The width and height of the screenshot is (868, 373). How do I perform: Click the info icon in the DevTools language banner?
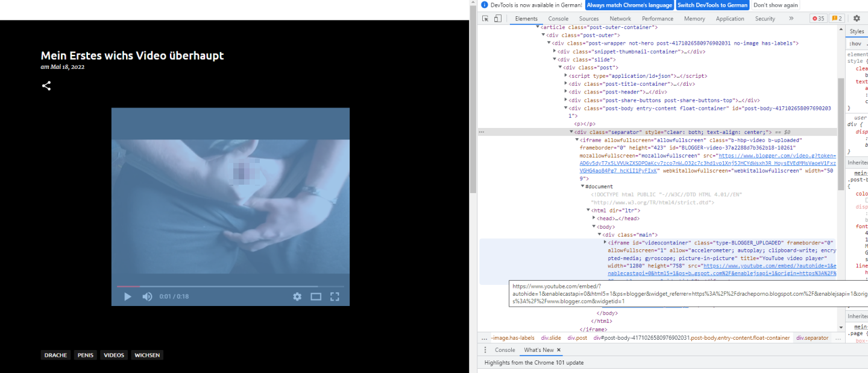(x=485, y=5)
